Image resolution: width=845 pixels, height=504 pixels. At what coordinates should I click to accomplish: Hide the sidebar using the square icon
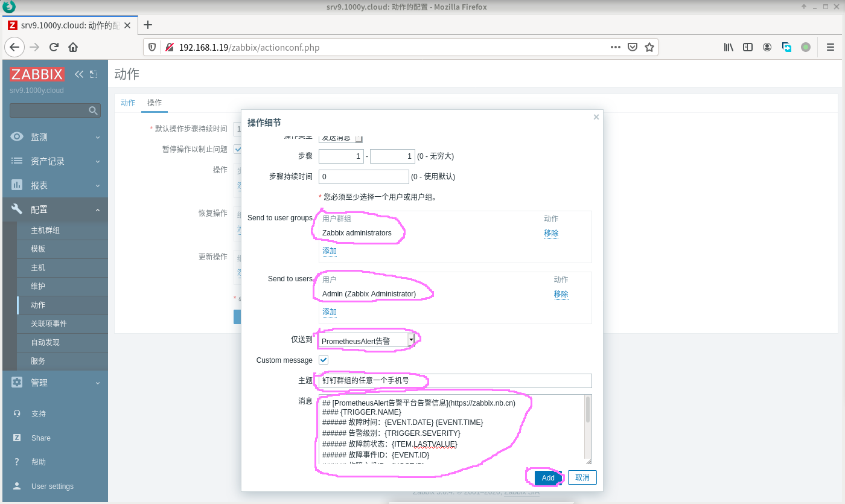(x=94, y=74)
